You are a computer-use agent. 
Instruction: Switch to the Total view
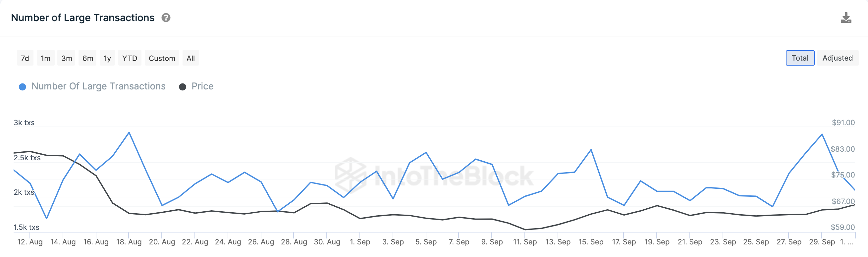(800, 58)
